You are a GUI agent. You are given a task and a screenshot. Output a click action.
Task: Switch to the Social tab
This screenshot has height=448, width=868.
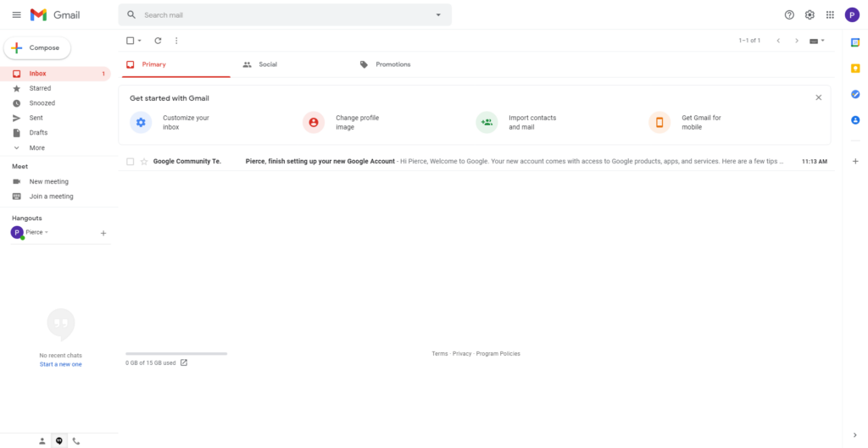coord(267,64)
